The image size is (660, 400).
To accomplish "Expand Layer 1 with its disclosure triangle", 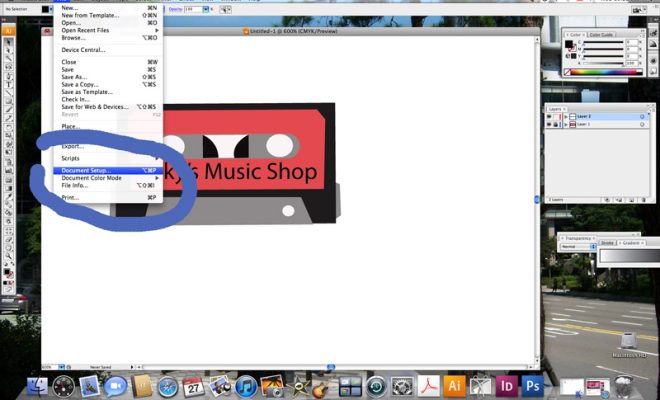I will (x=566, y=125).
